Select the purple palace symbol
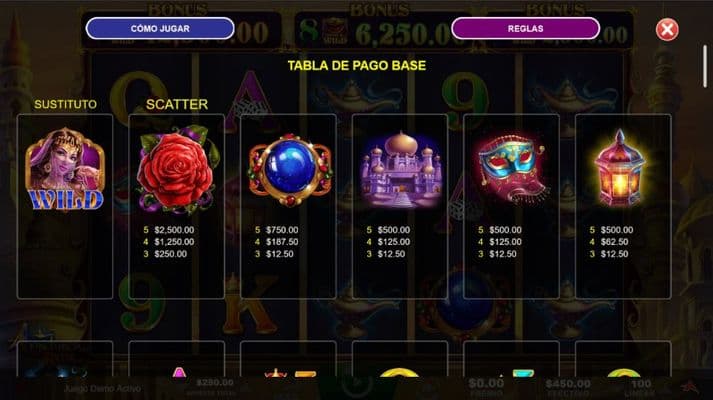 click(x=401, y=169)
